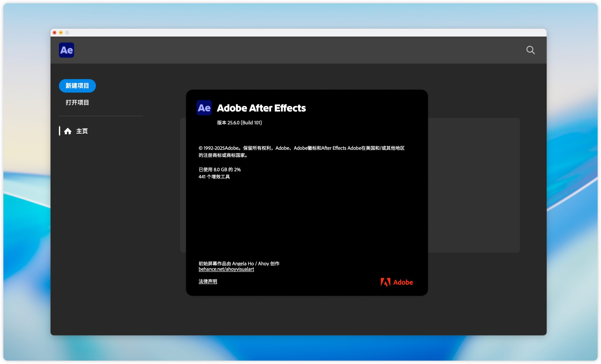The image size is (601, 364).
Task: Click the 新建项目 button
Action: [x=77, y=86]
